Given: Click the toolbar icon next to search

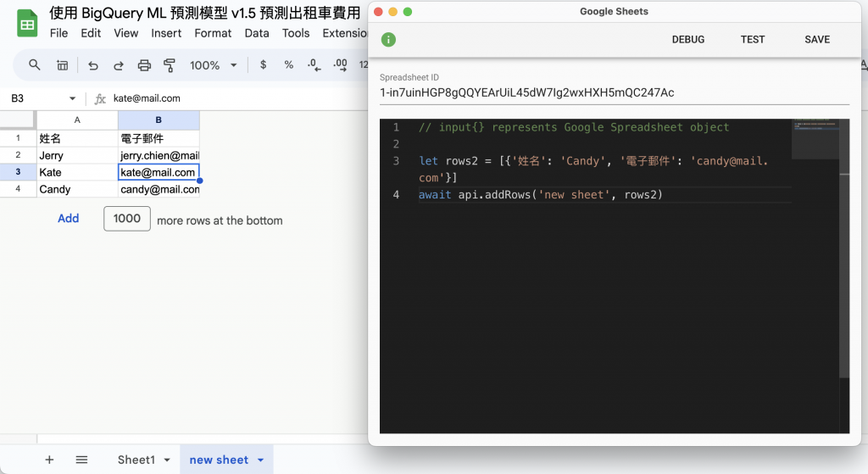Looking at the screenshot, I should 63,65.
